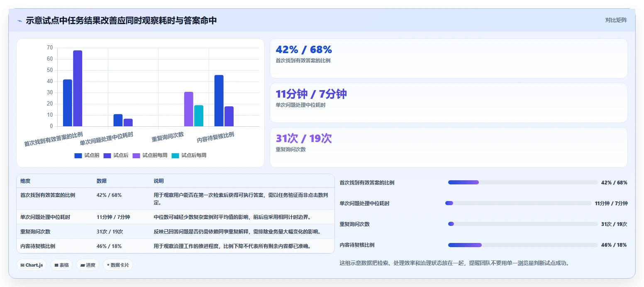Click the 试点前 bar at 42 in first group
Screen dimensions: 644x287
68,103
